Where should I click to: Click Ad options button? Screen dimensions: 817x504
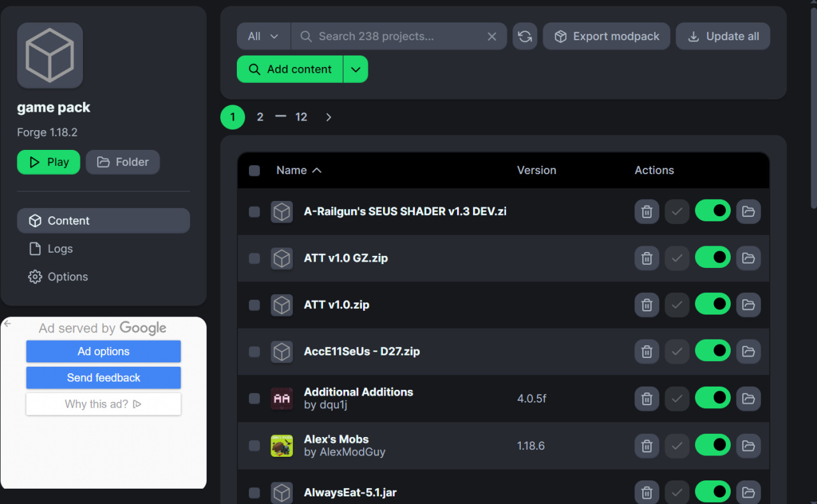pos(103,352)
